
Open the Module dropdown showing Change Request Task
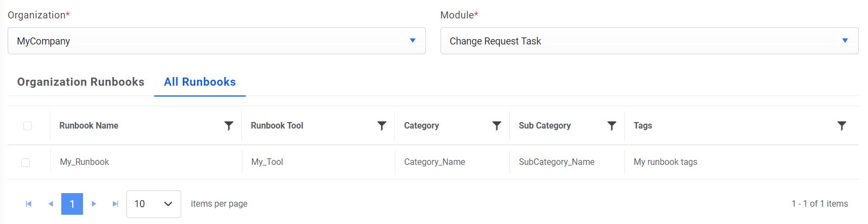click(649, 41)
